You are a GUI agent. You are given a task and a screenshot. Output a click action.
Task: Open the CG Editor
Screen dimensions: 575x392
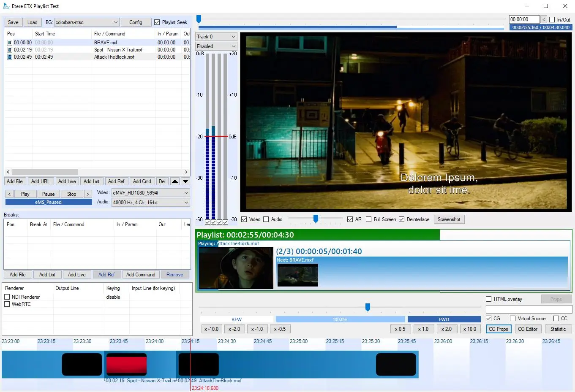pos(527,329)
